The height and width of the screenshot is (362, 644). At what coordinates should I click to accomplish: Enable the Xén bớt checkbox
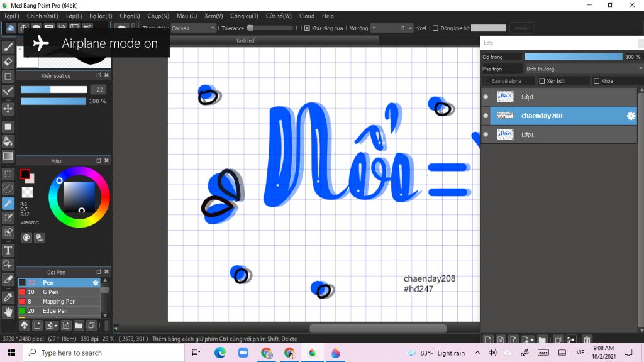[541, 81]
